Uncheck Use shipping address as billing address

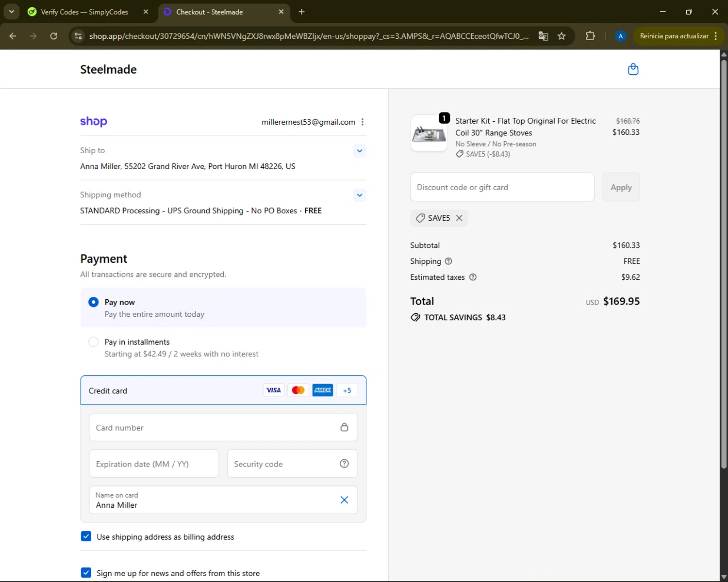click(x=86, y=536)
